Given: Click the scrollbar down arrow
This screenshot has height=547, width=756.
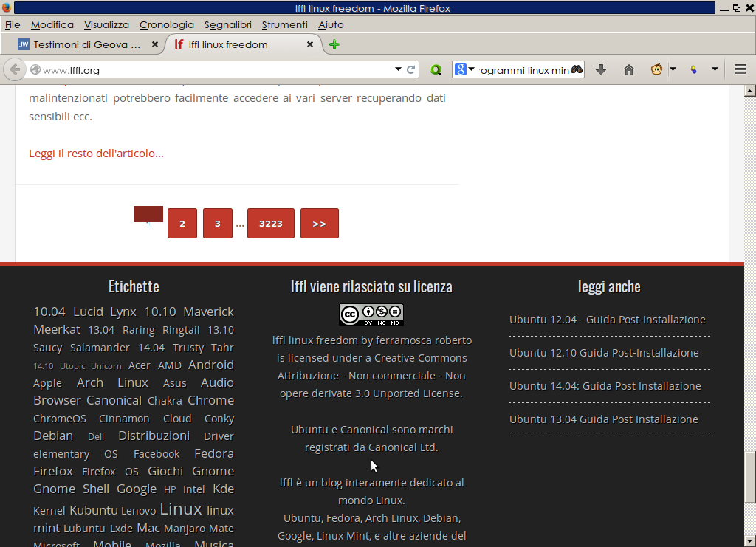Looking at the screenshot, I should pyautogui.click(x=750, y=541).
